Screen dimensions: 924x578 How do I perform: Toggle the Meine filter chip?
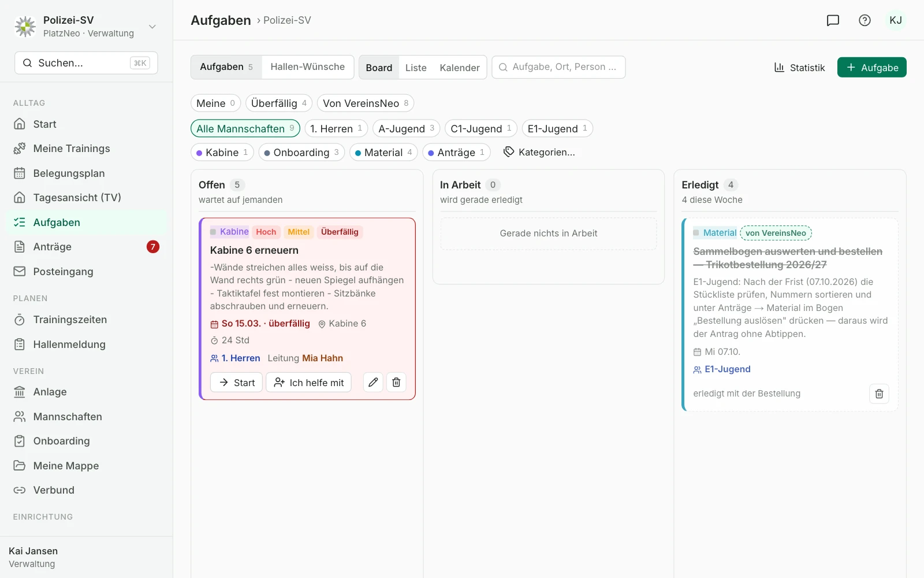click(x=215, y=103)
